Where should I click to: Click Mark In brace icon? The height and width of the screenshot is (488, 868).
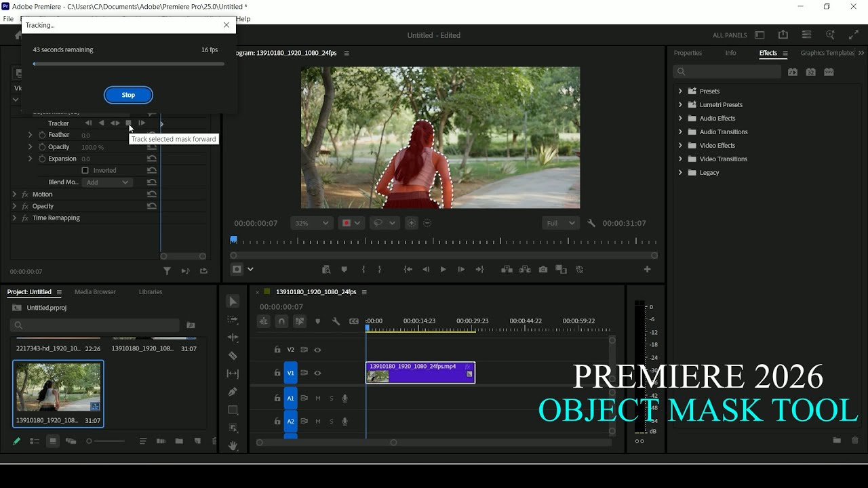[363, 269]
